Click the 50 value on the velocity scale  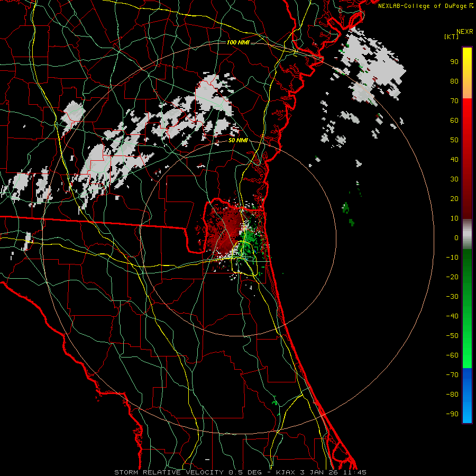(x=454, y=140)
